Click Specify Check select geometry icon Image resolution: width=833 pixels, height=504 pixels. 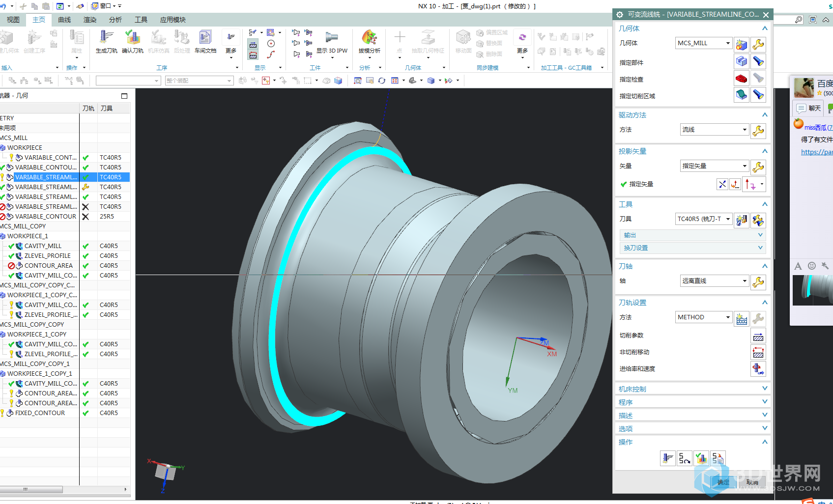click(x=742, y=78)
